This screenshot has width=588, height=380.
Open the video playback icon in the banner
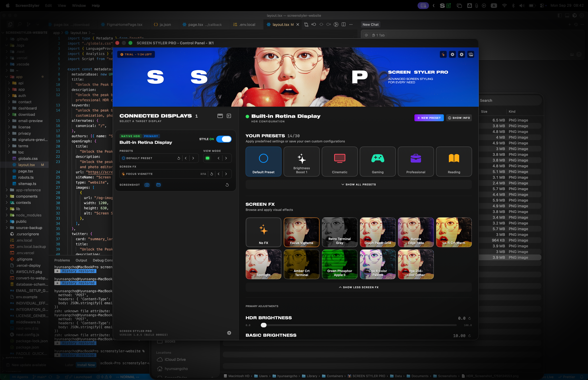pyautogui.click(x=461, y=54)
